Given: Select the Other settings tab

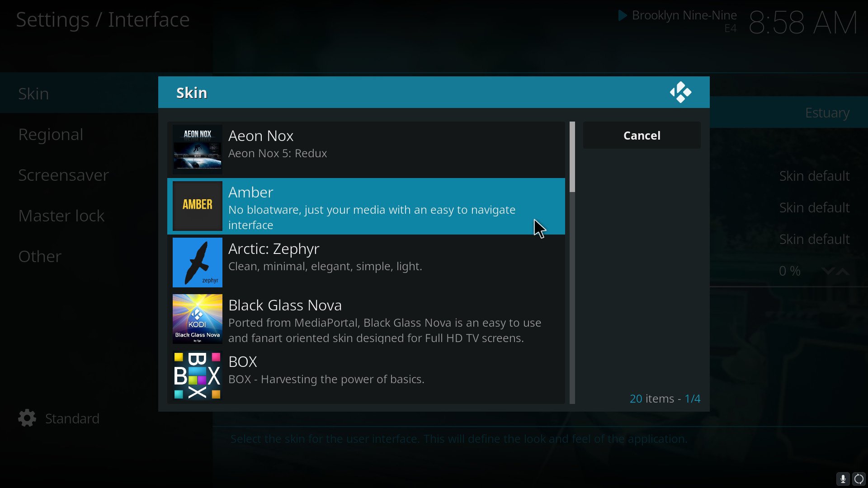Looking at the screenshot, I should click(40, 256).
